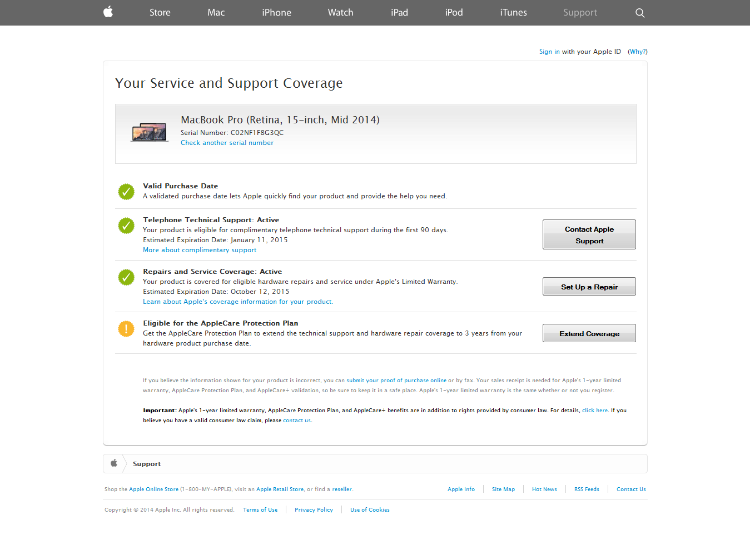The width and height of the screenshot is (750, 560).
Task: Go to the Watch section
Action: (x=341, y=12)
